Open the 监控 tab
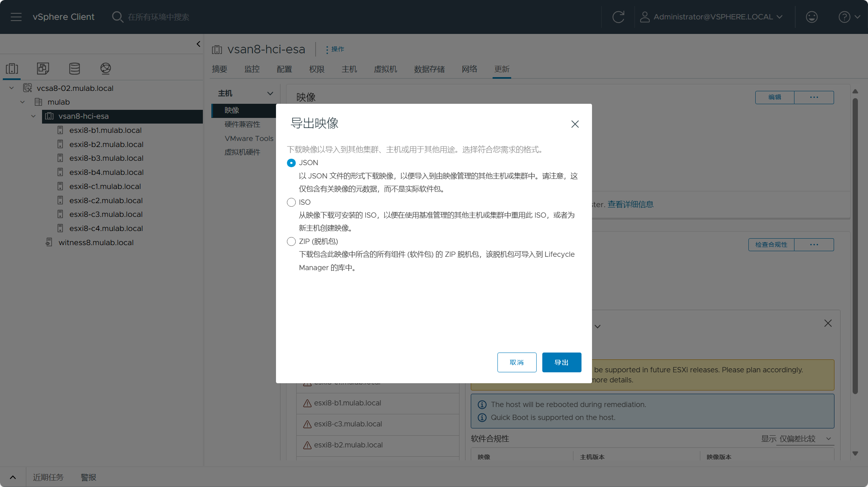This screenshot has width=868, height=487. pyautogui.click(x=252, y=69)
